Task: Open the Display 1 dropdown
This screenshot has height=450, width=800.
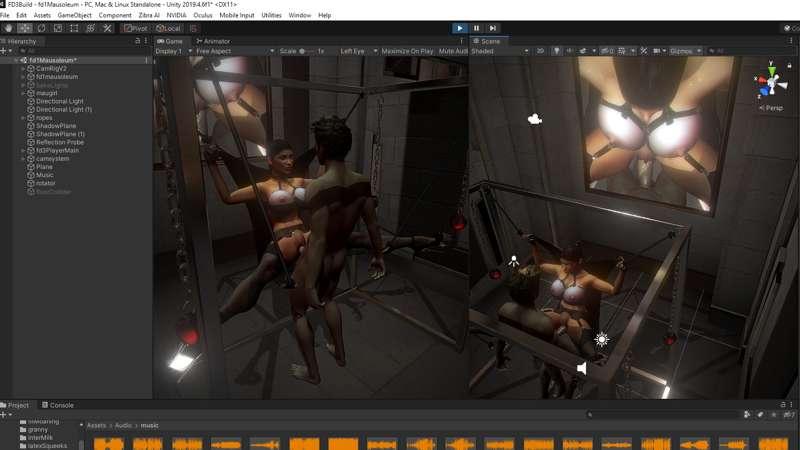Action: coord(173,51)
